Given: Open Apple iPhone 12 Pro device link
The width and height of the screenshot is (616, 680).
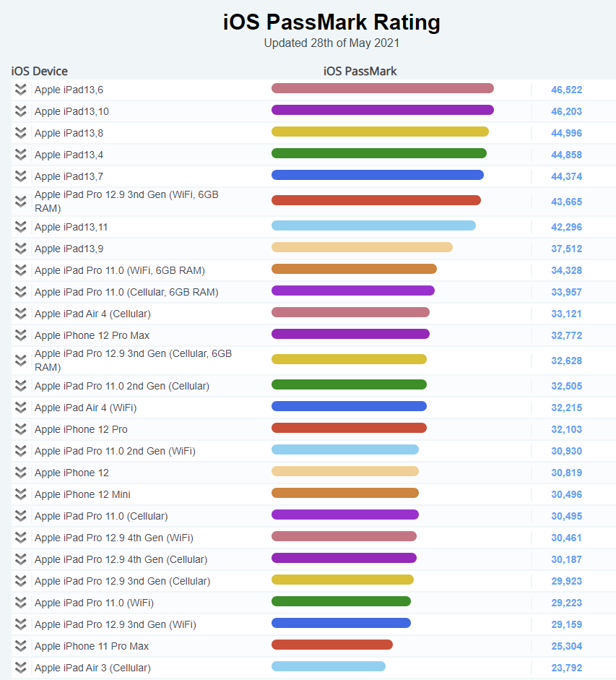Looking at the screenshot, I should tap(81, 429).
